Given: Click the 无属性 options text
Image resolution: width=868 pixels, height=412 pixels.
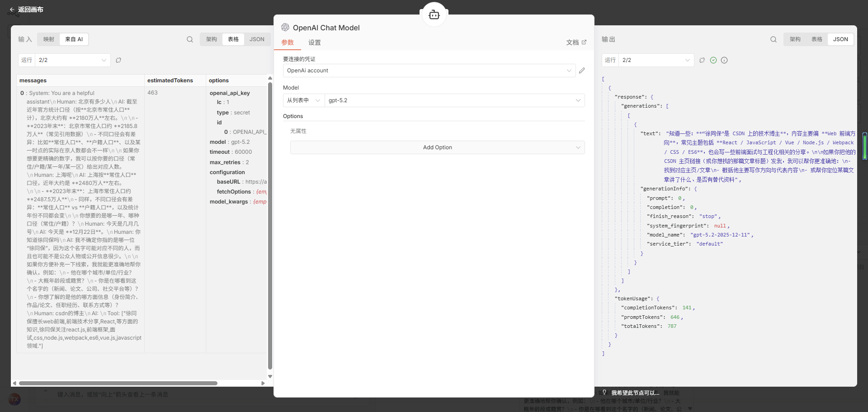Looking at the screenshot, I should [298, 131].
